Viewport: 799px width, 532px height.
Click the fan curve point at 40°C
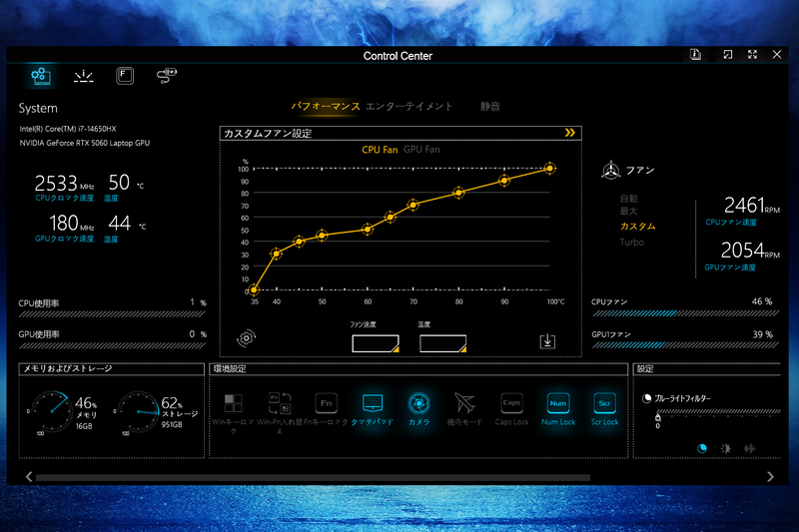277,253
